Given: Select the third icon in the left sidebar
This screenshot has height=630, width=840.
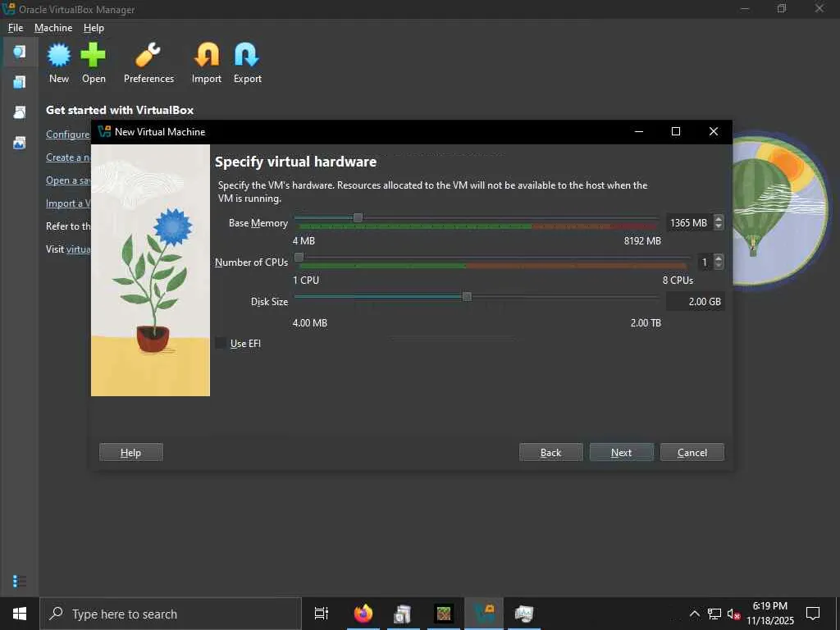Looking at the screenshot, I should tap(20, 112).
